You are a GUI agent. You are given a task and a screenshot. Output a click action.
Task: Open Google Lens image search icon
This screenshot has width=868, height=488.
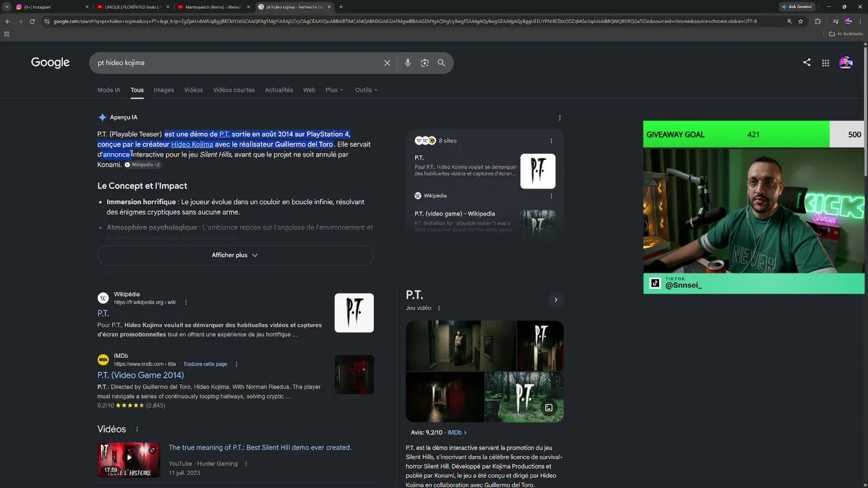425,63
